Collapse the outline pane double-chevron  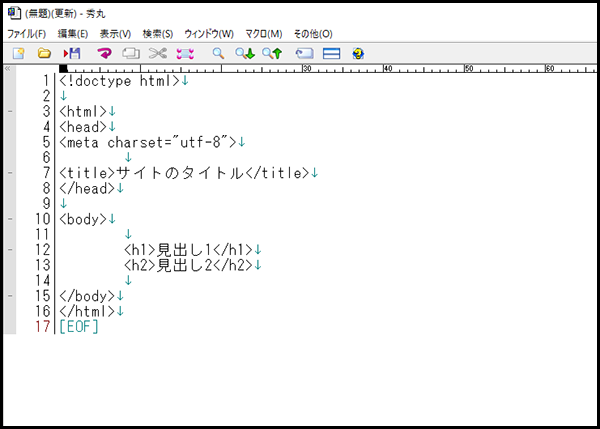[x=8, y=69]
